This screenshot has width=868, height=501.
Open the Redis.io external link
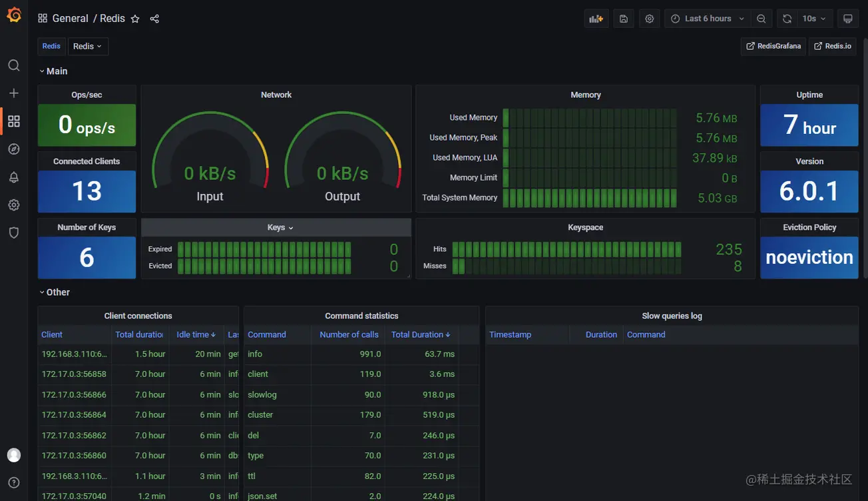(x=833, y=46)
